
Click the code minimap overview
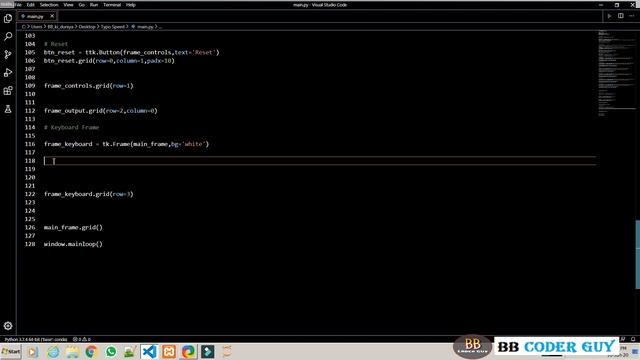pyautogui.click(x=616, y=73)
